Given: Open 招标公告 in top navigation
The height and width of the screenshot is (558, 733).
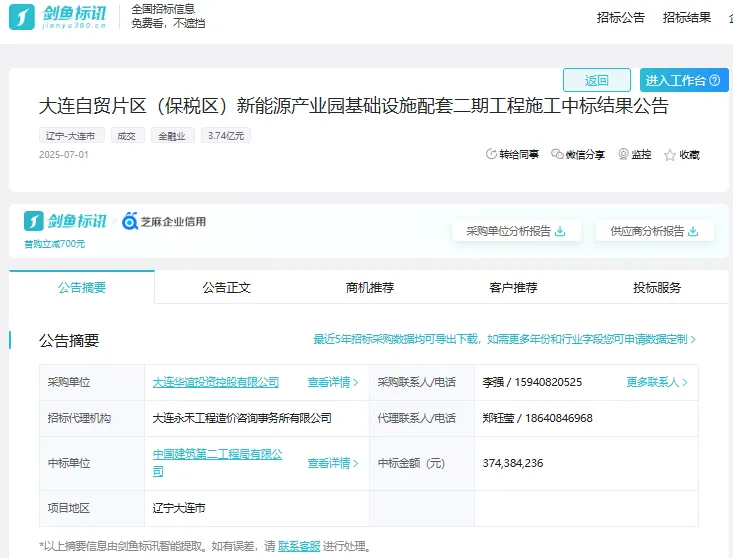Looking at the screenshot, I should coord(620,17).
